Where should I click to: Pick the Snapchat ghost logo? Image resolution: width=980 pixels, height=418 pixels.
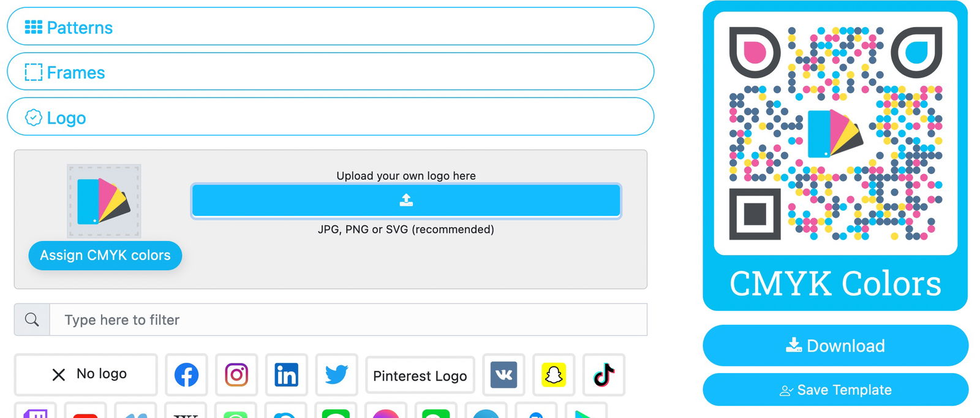click(x=554, y=374)
